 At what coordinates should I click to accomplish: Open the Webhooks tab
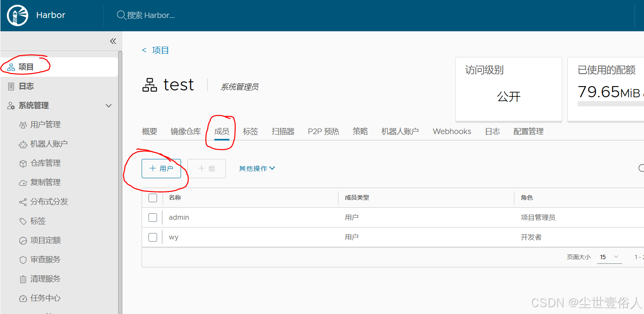click(452, 132)
